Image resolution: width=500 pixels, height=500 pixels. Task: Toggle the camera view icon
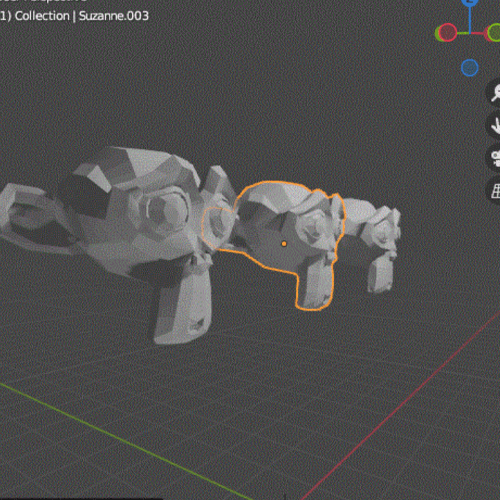[495, 157]
